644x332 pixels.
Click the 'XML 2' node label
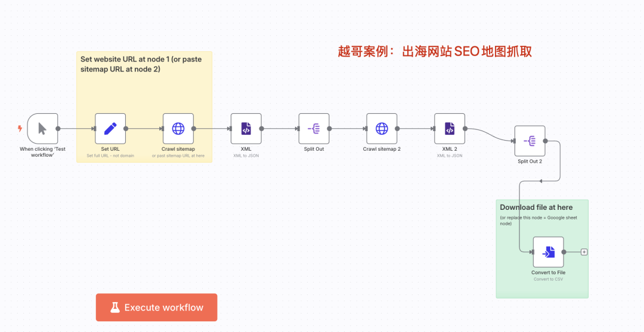tap(450, 149)
